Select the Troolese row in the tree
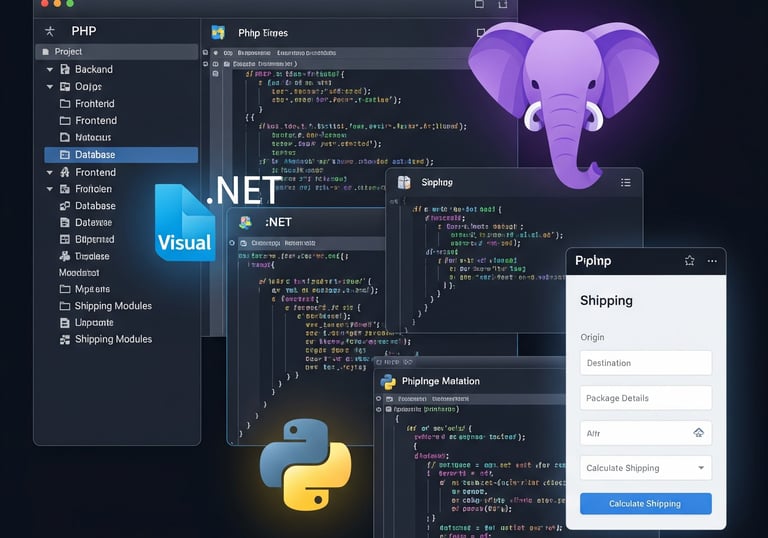Screen dimensions: 768x538 [121, 256]
